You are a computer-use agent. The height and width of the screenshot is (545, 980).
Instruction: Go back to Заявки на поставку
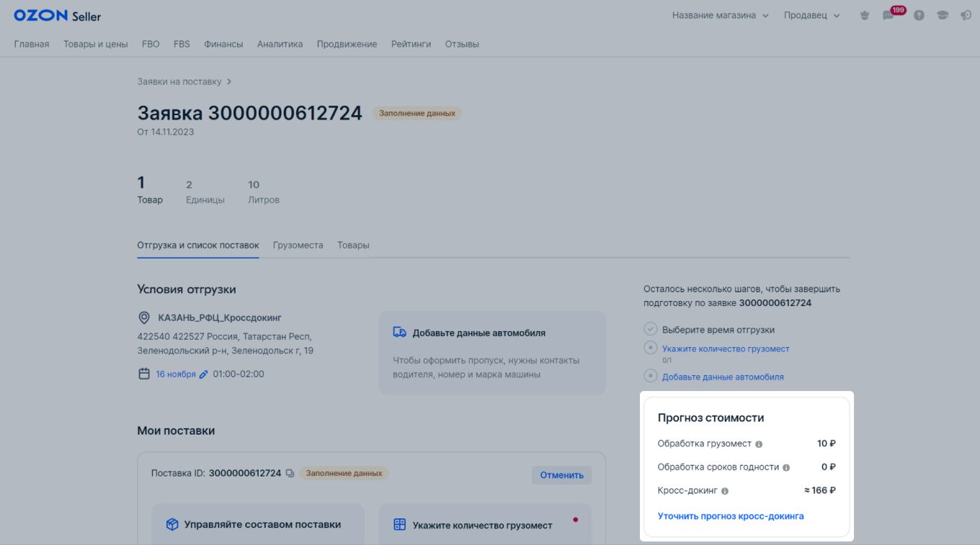pyautogui.click(x=179, y=81)
